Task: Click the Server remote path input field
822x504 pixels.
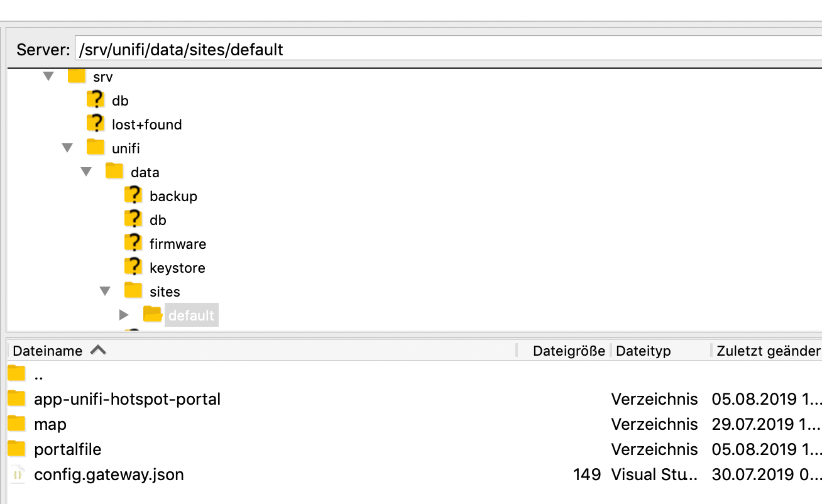Action: pos(448,49)
